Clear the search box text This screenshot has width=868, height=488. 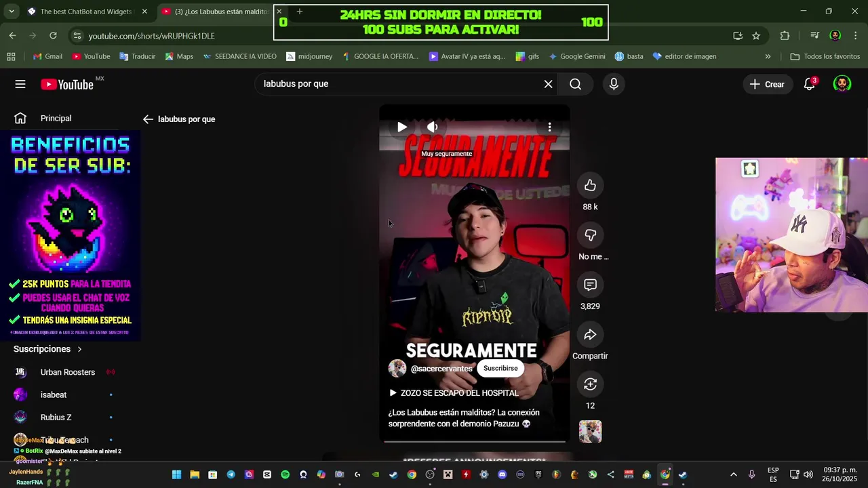(x=548, y=84)
